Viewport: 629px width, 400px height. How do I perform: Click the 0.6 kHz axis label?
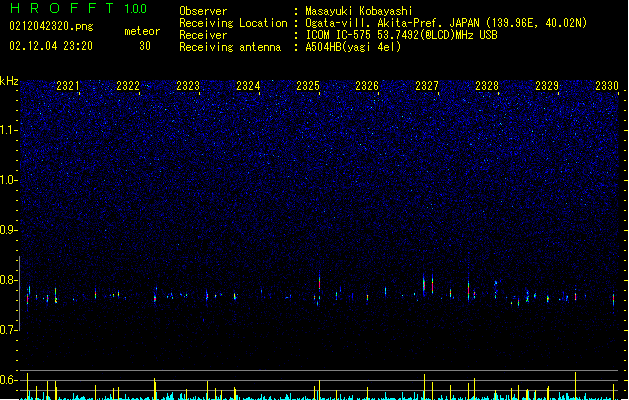(x=8, y=380)
